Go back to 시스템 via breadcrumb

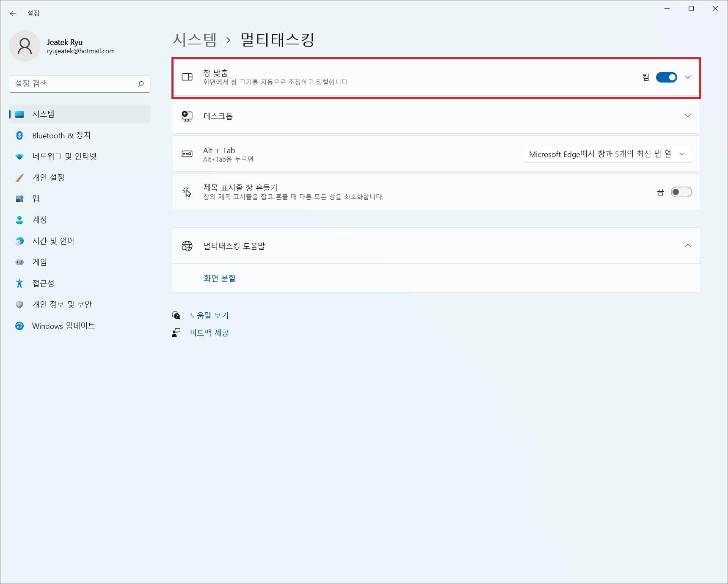point(195,40)
